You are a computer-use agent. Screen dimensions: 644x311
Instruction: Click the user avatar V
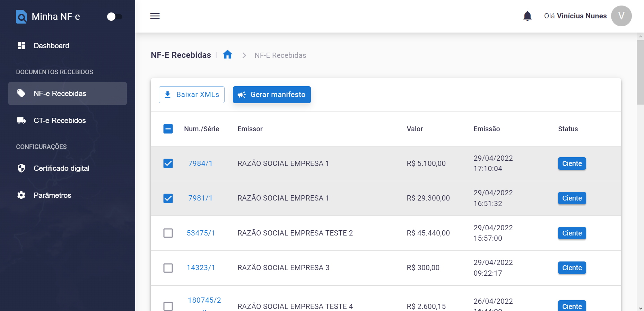click(621, 16)
